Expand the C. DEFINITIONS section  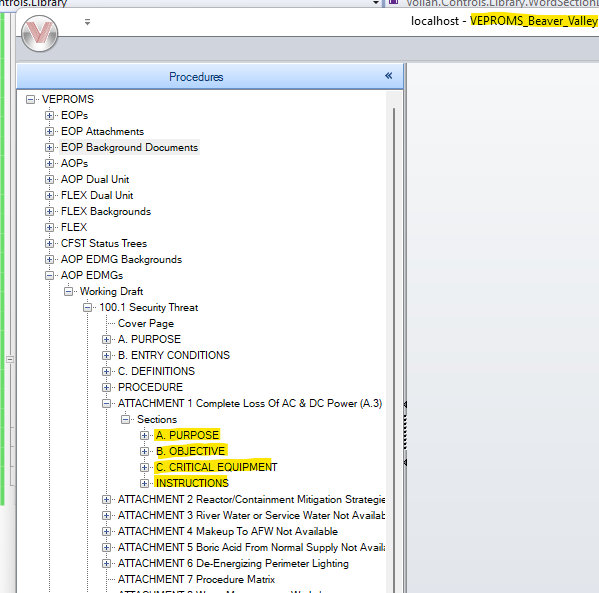107,371
